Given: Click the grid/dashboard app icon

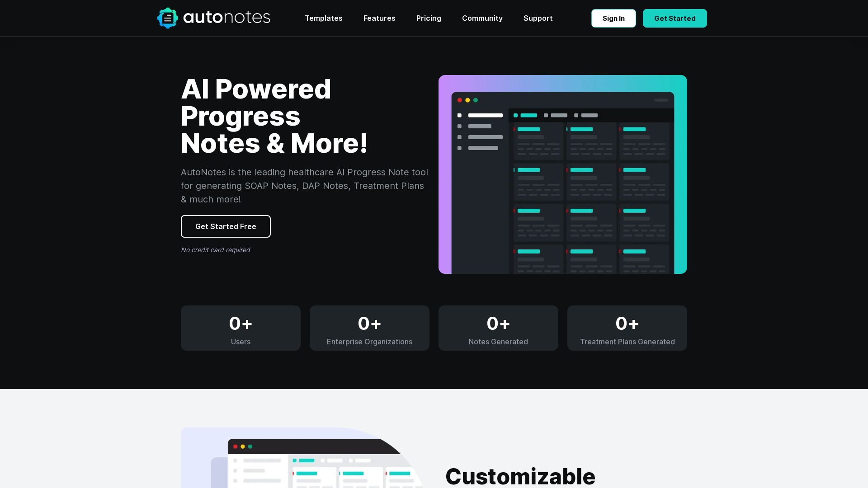Looking at the screenshot, I should tap(167, 18).
